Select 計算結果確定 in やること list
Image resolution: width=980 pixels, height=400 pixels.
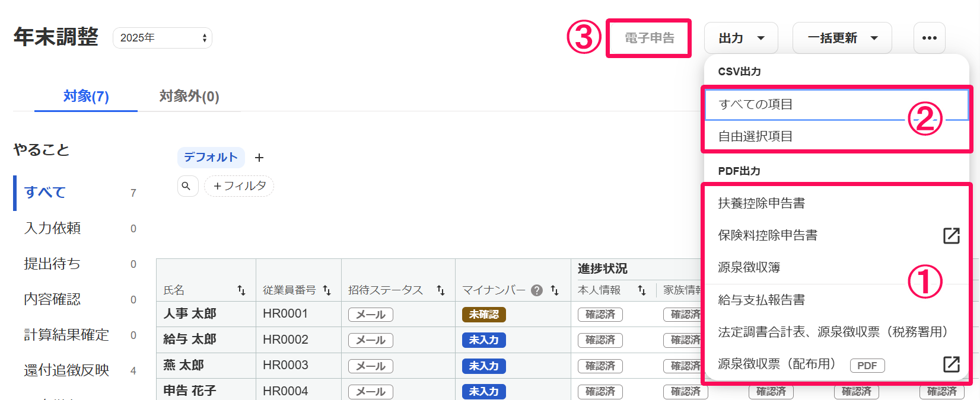click(x=76, y=335)
